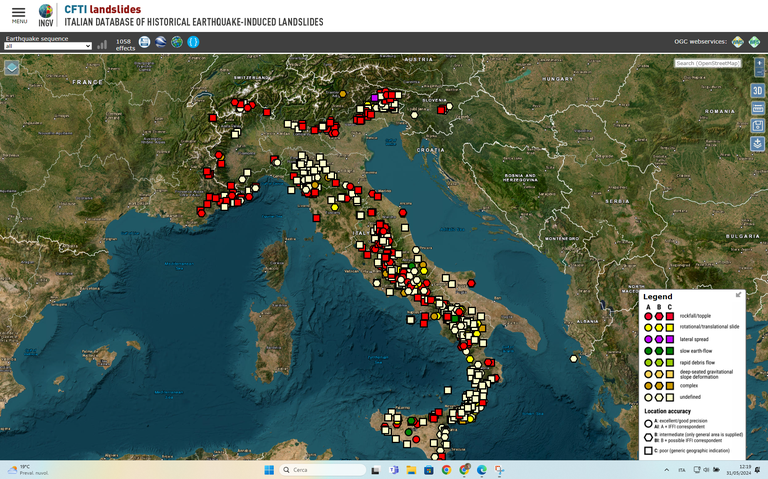Click the Cerca taskbar search box

pyautogui.click(x=318, y=469)
